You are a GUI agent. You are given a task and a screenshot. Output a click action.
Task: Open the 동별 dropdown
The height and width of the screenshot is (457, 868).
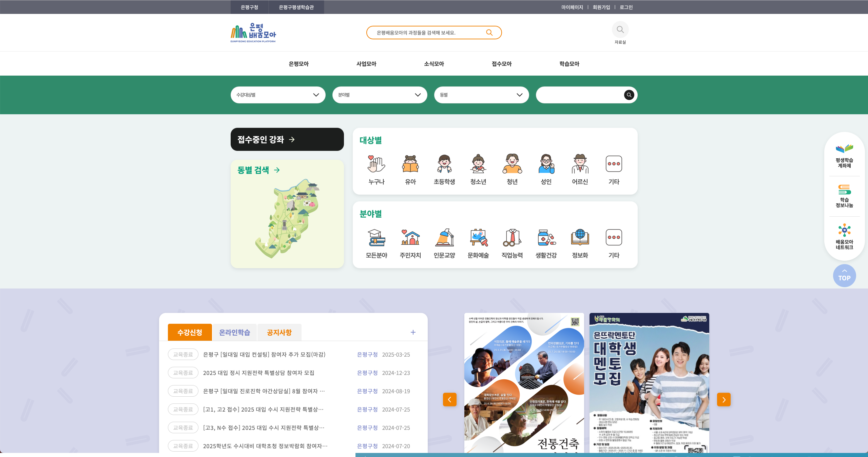coord(481,95)
